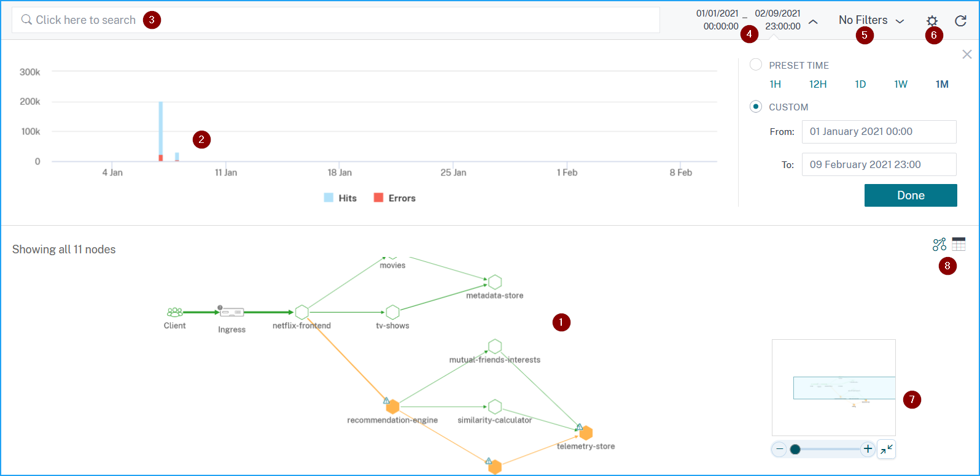Screen dimensions: 980x476
Task: Select the Custom radio button
Action: point(756,107)
